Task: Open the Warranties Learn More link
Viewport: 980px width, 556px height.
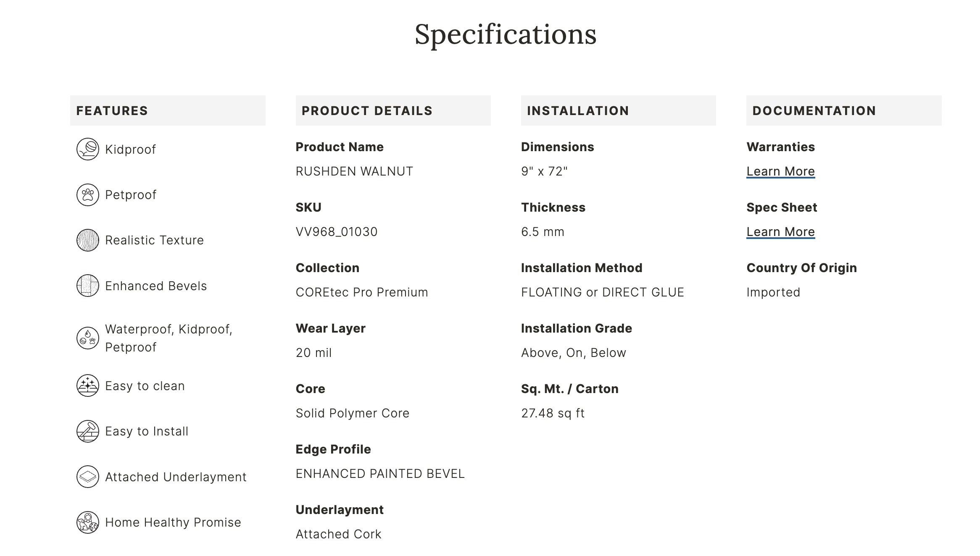Action: coord(780,171)
